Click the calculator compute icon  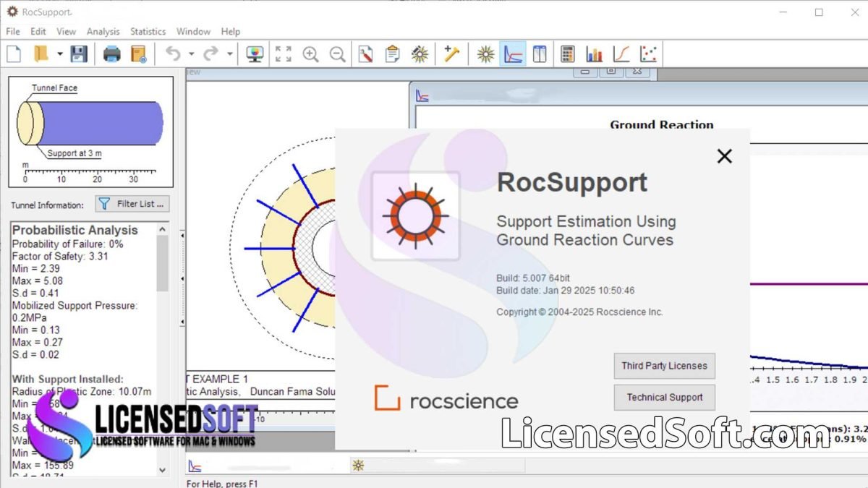[x=568, y=54]
